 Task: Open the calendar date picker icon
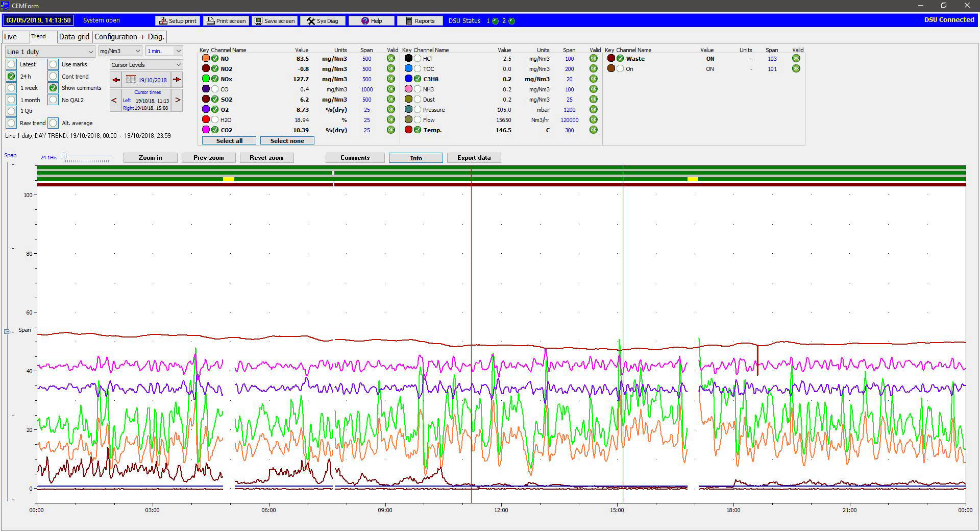click(131, 80)
